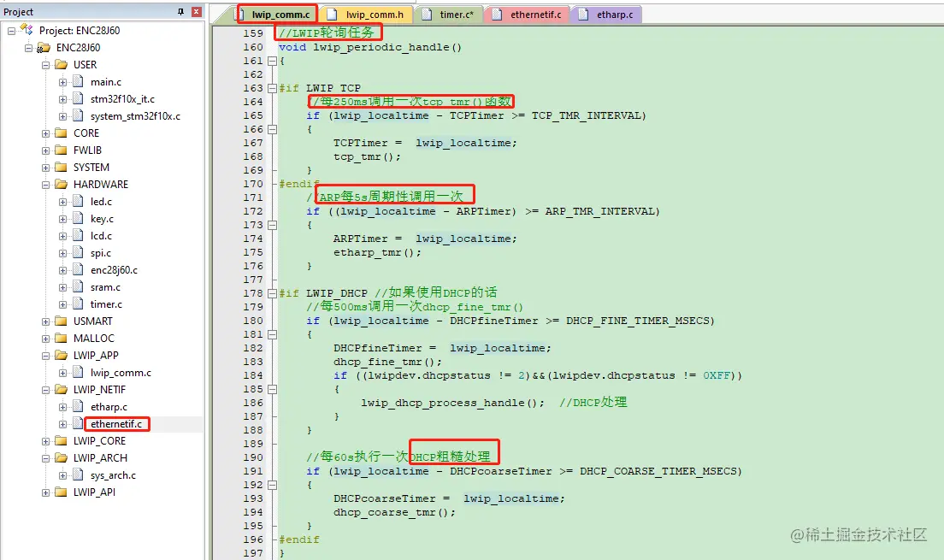944x560 pixels.
Task: Collapse code fold at line 161
Action: pyautogui.click(x=272, y=61)
